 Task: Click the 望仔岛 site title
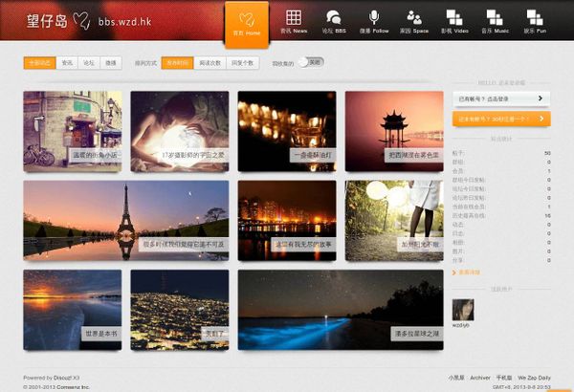(47, 21)
